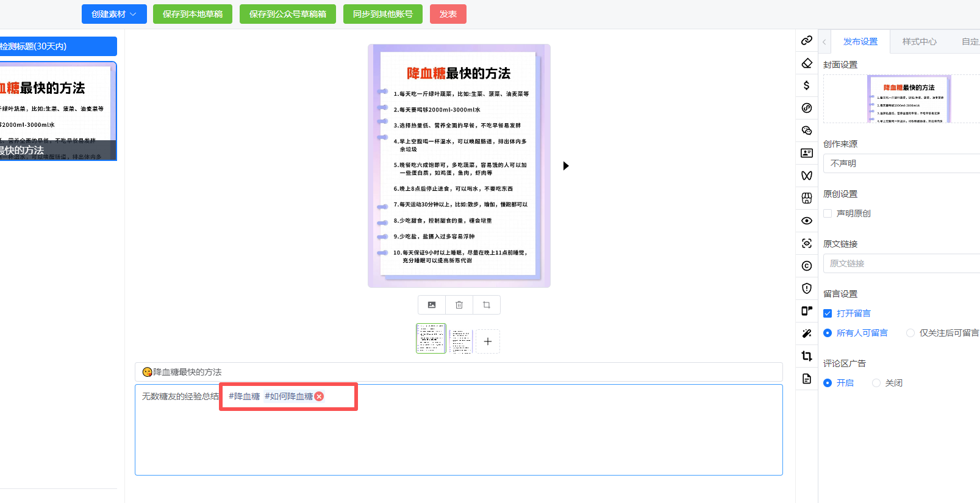Click the link chain icon in sidebar
The width and height of the screenshot is (980, 503).
tap(806, 40)
